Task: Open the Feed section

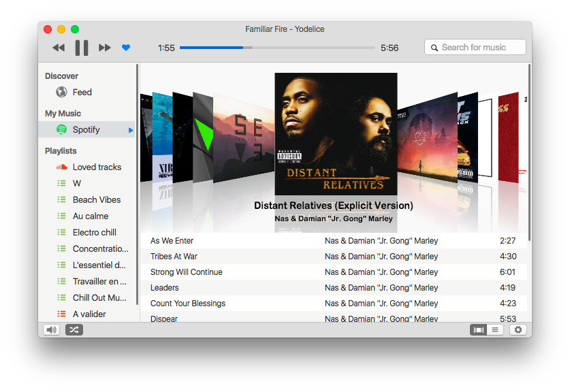Action: point(86,93)
